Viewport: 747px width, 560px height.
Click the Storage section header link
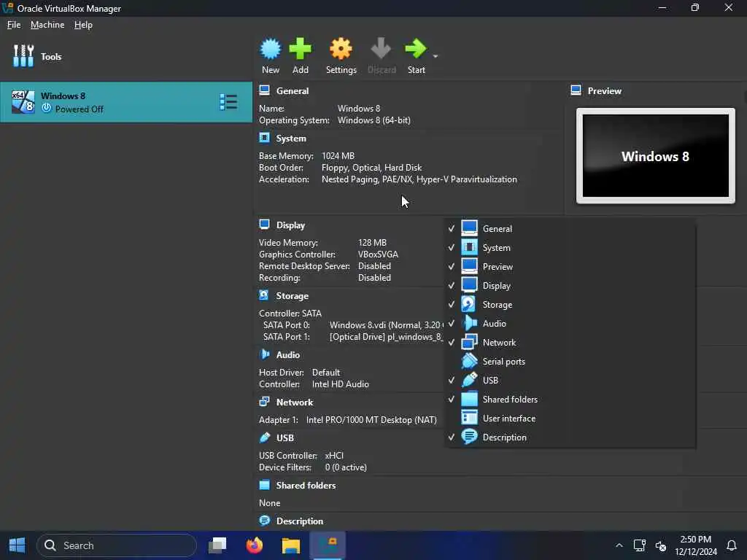pyautogui.click(x=292, y=296)
